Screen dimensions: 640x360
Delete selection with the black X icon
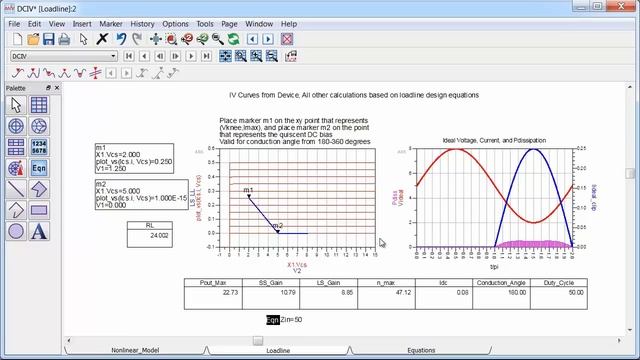click(x=102, y=39)
